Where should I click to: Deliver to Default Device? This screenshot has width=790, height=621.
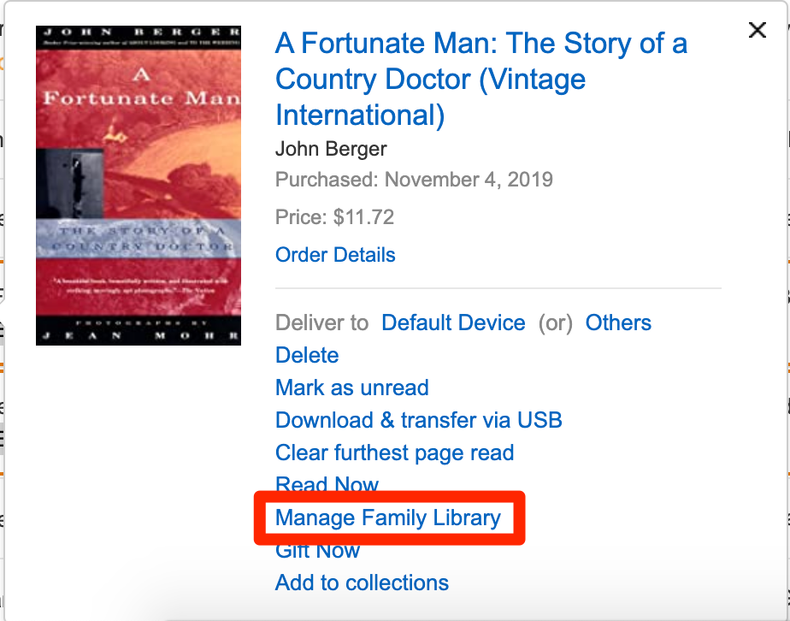[x=453, y=323]
